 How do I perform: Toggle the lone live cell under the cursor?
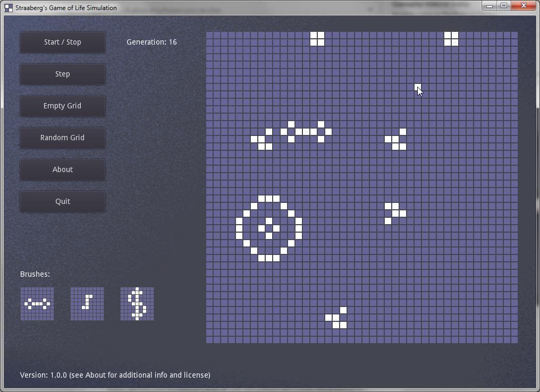(417, 87)
